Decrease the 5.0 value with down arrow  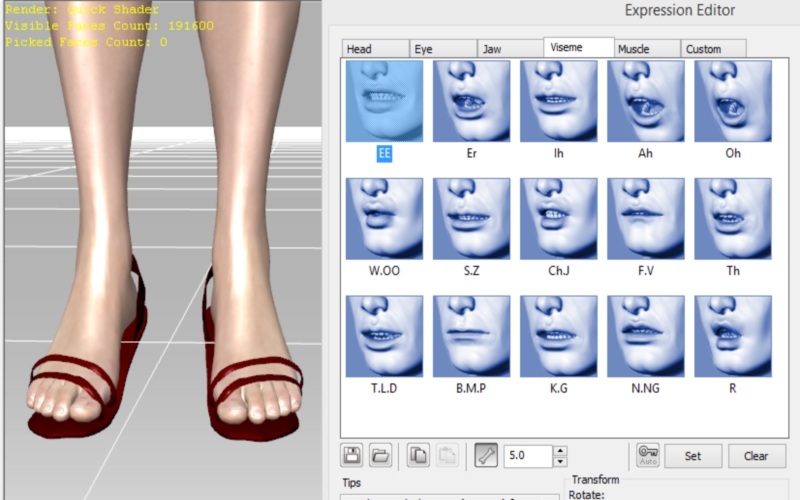(560, 462)
